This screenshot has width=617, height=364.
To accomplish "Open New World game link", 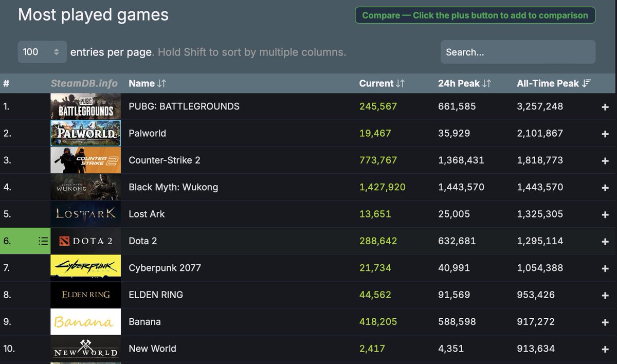I will coord(152,349).
